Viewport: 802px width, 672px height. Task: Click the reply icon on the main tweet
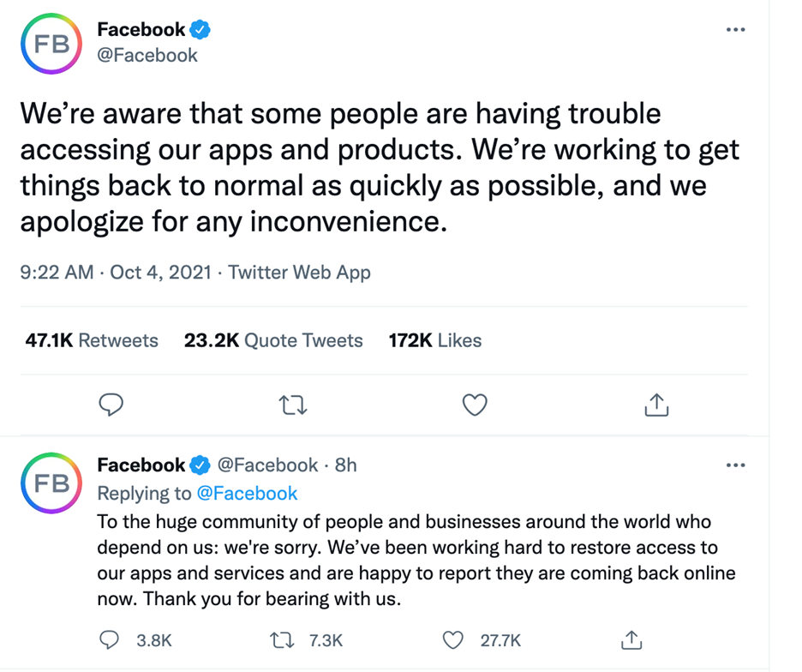(111, 405)
